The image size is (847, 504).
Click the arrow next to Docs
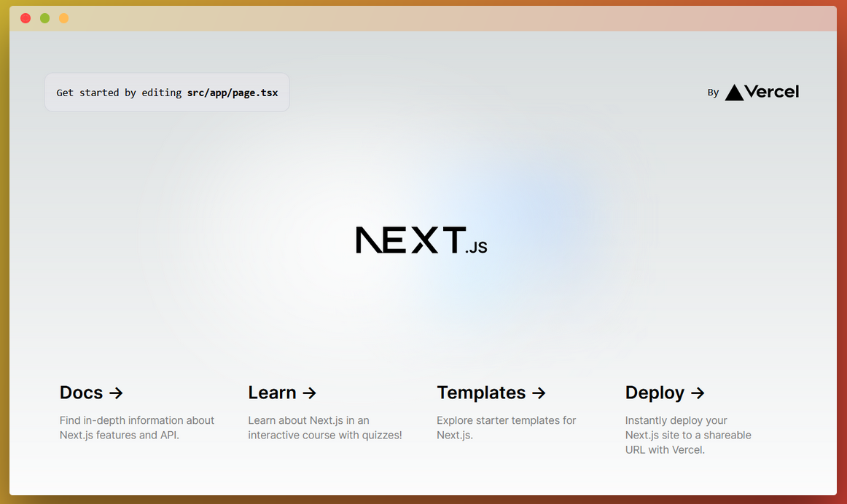click(x=116, y=393)
